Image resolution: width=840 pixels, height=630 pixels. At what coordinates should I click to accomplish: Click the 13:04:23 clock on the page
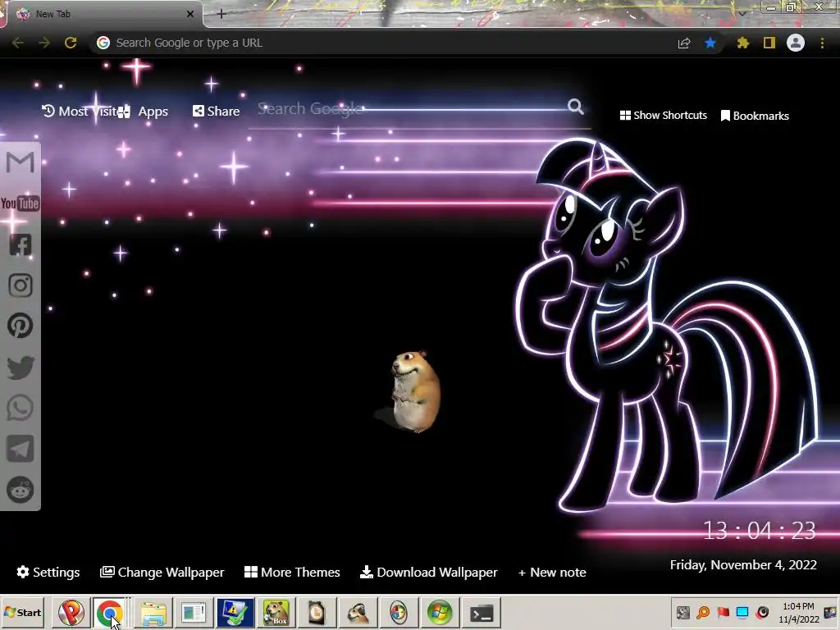point(759,531)
